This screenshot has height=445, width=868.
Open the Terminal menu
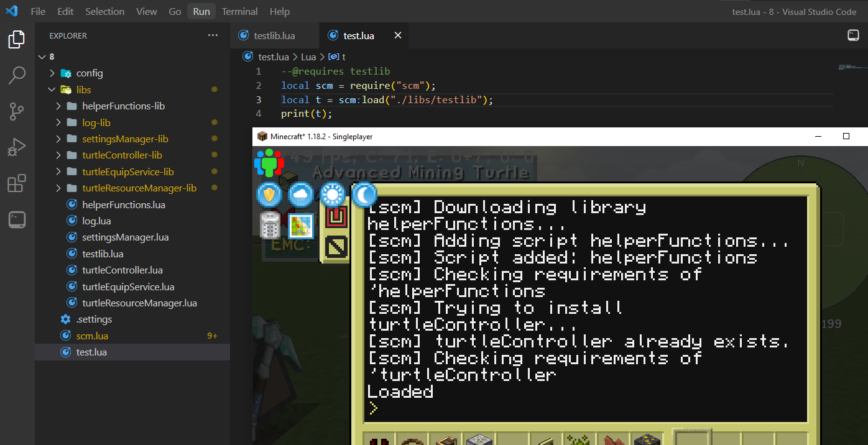click(x=240, y=11)
